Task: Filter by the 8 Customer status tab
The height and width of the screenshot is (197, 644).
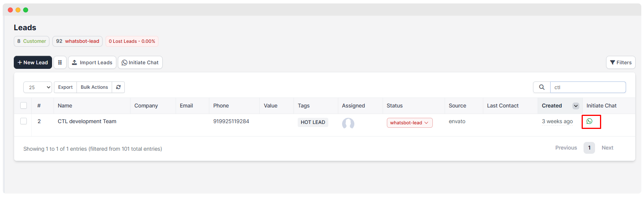Action: coord(31,41)
